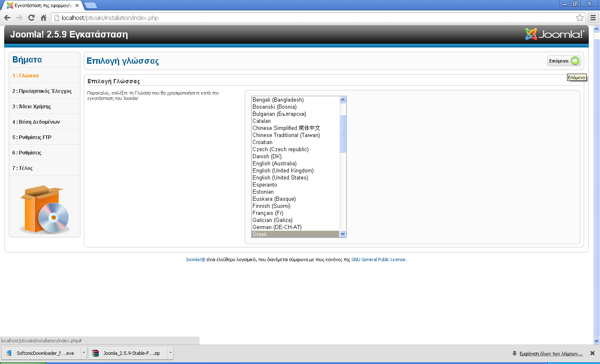Select Danish (DK) language option
The image size is (600, 364).
[x=295, y=157]
